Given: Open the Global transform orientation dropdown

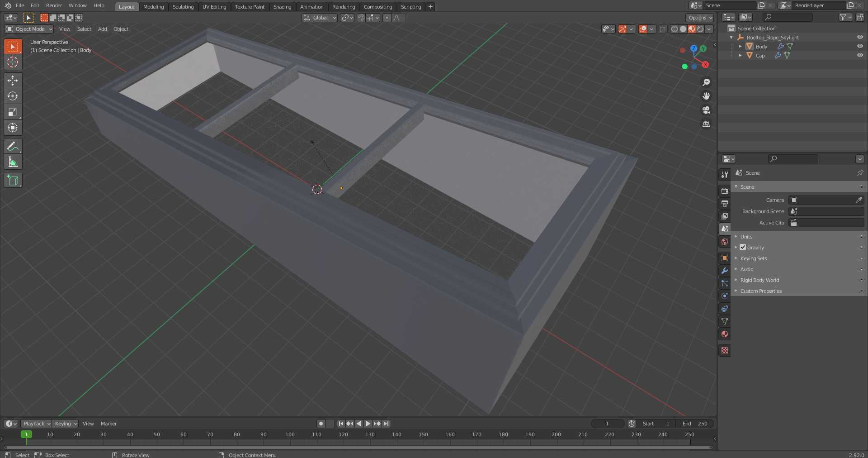Looking at the screenshot, I should click(x=320, y=18).
